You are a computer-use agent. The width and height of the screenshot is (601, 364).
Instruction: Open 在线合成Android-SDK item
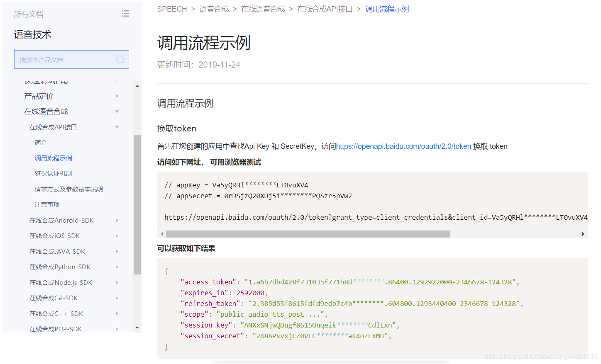point(61,221)
